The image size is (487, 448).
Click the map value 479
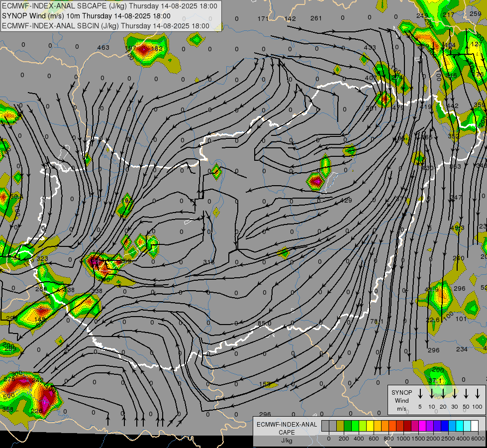[x=398, y=108]
